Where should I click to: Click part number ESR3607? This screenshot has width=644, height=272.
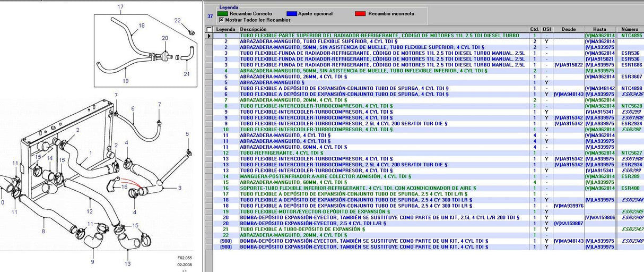click(x=631, y=76)
